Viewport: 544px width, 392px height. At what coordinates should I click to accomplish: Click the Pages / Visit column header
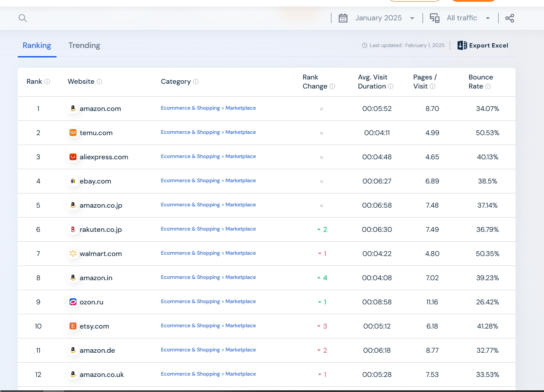(x=425, y=82)
